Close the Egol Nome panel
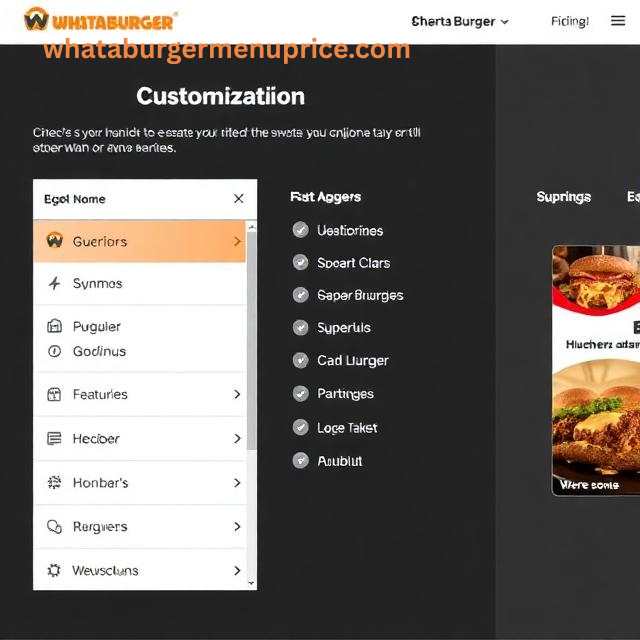Image resolution: width=640 pixels, height=640 pixels. click(239, 199)
